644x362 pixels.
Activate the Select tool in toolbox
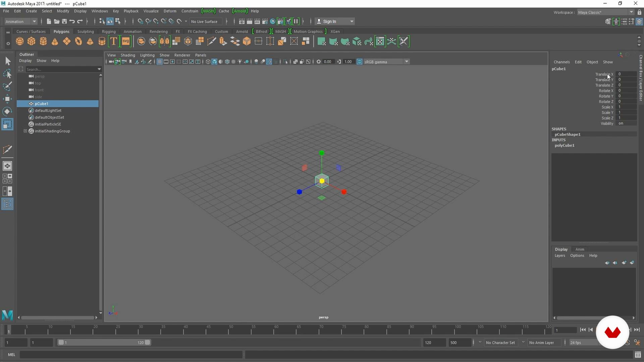pyautogui.click(x=7, y=61)
